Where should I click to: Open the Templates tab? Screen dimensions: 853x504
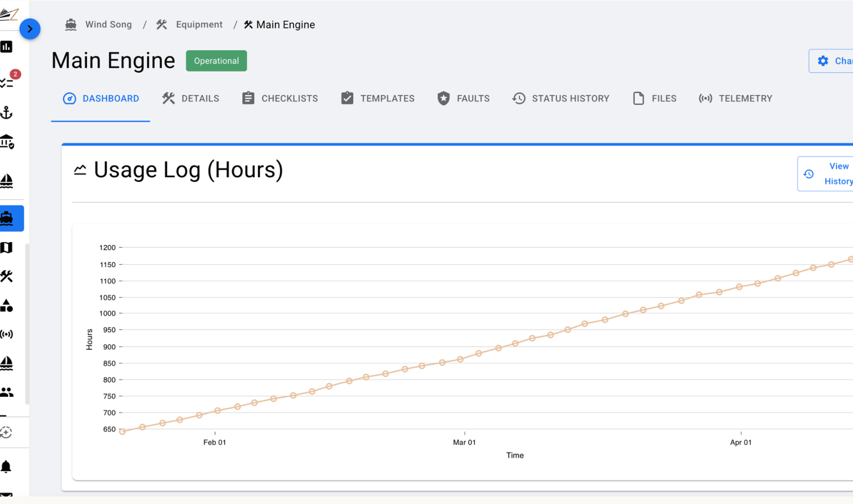pyautogui.click(x=378, y=98)
